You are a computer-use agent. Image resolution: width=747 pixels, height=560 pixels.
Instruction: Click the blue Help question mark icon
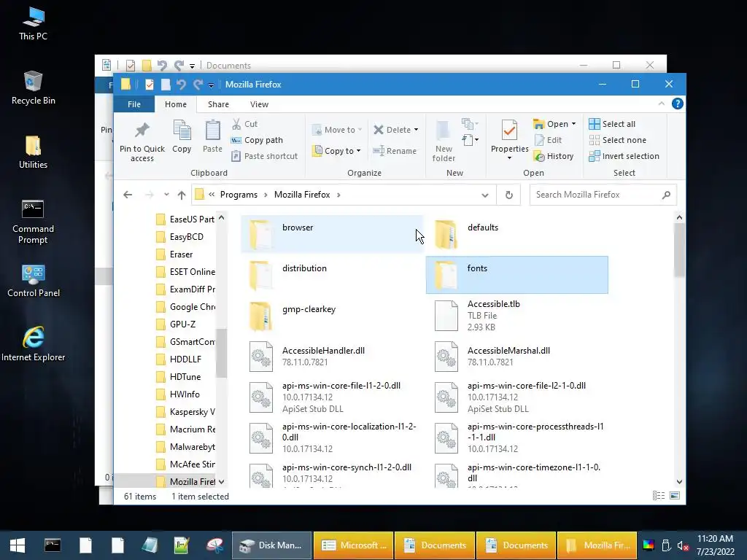[678, 104]
